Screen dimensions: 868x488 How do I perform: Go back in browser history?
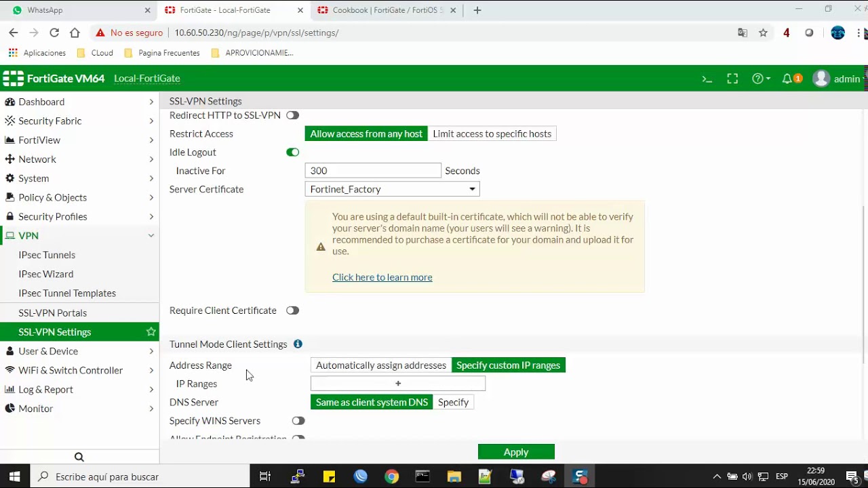click(13, 33)
